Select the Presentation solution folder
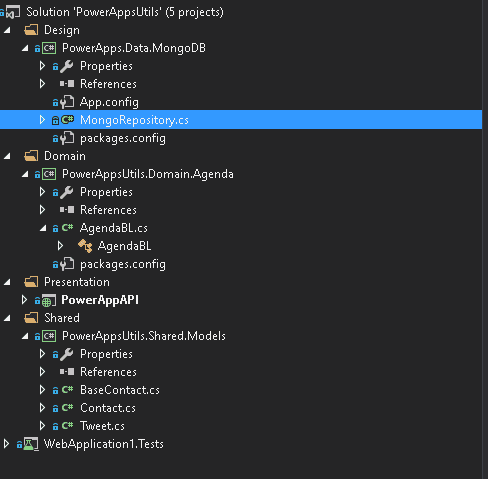The image size is (488, 479). pos(77,282)
